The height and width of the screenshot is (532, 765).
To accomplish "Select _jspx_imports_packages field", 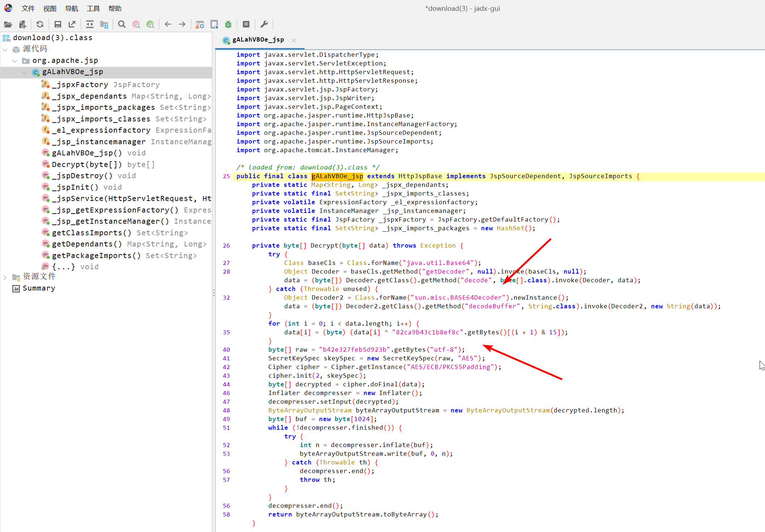I will pyautogui.click(x=131, y=107).
